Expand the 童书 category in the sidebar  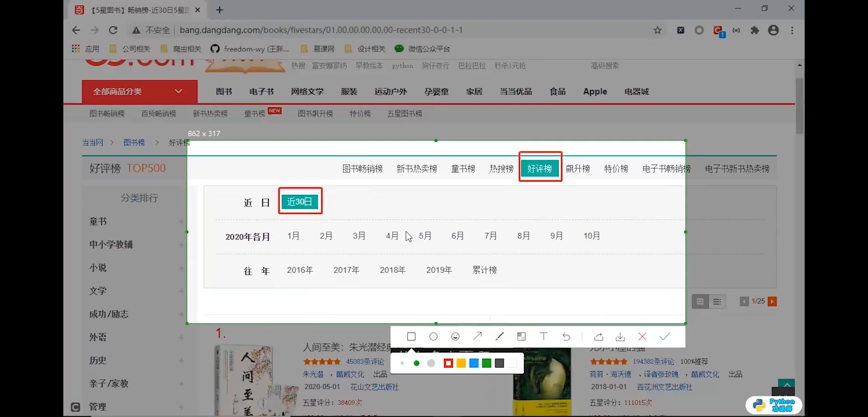tap(181, 221)
